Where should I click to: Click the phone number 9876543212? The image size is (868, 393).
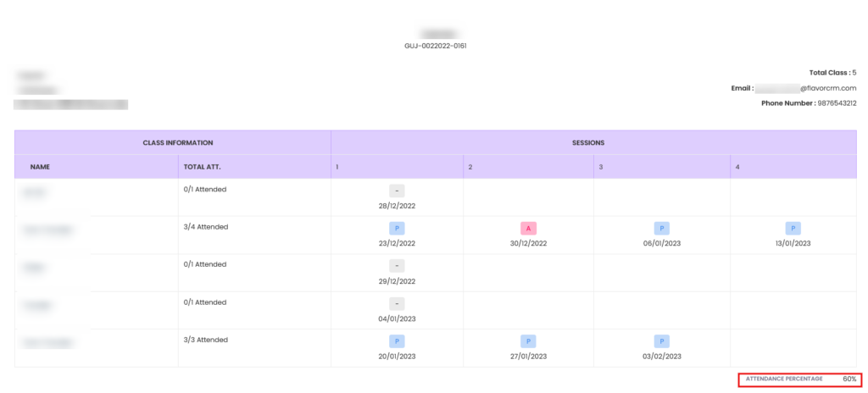(836, 103)
